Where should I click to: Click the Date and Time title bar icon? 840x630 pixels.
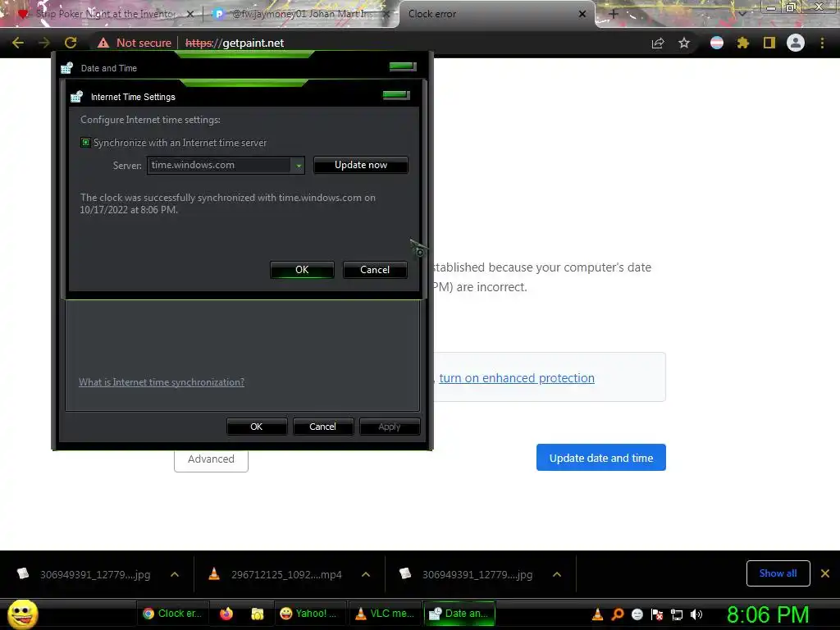[x=67, y=68]
